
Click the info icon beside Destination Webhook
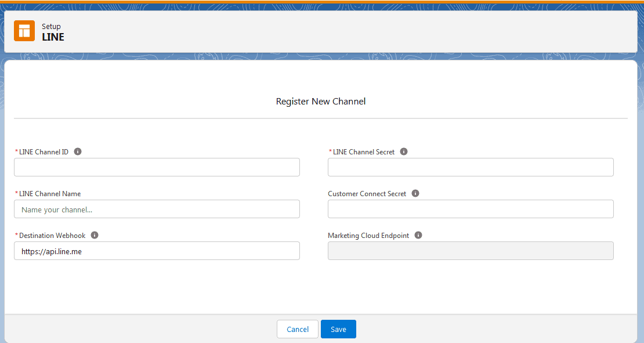tap(94, 234)
